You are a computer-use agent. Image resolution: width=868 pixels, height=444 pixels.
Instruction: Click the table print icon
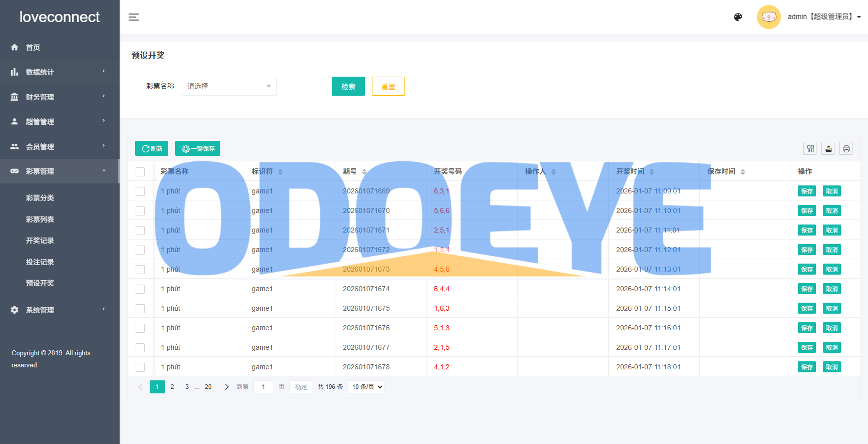(846, 148)
